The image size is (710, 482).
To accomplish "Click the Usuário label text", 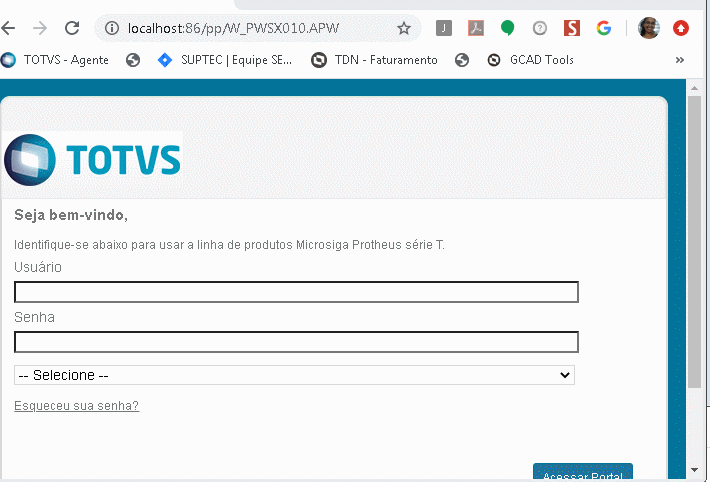I will 38,267.
